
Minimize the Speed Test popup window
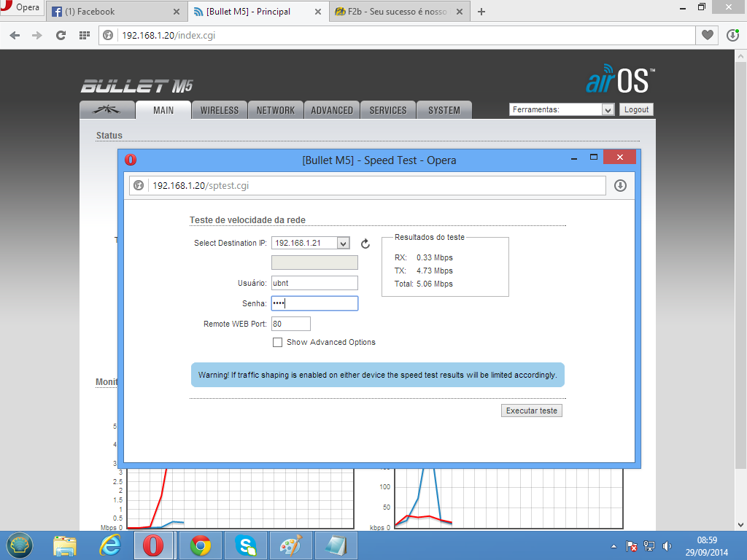[x=574, y=157]
